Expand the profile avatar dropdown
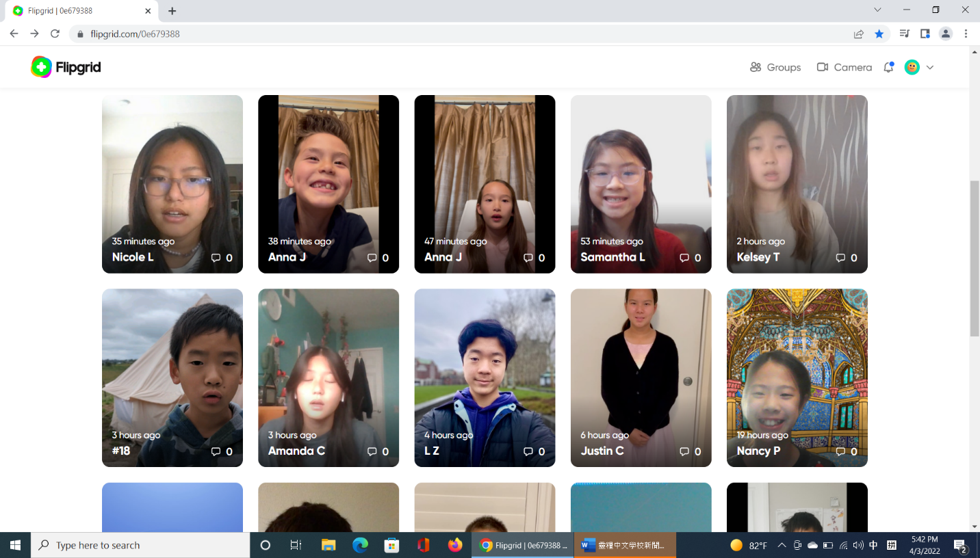 pyautogui.click(x=919, y=67)
